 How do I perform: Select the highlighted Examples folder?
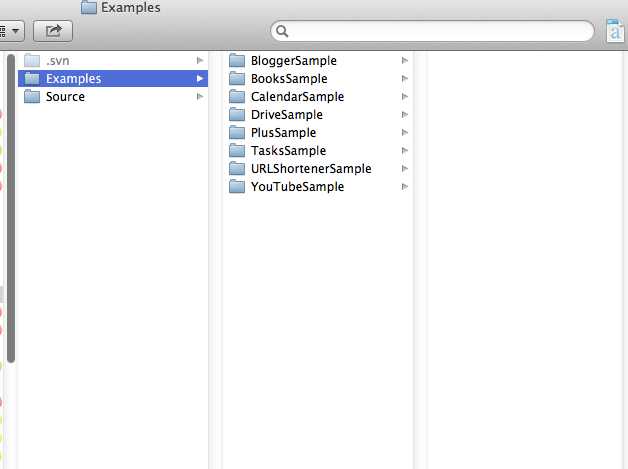pos(113,79)
